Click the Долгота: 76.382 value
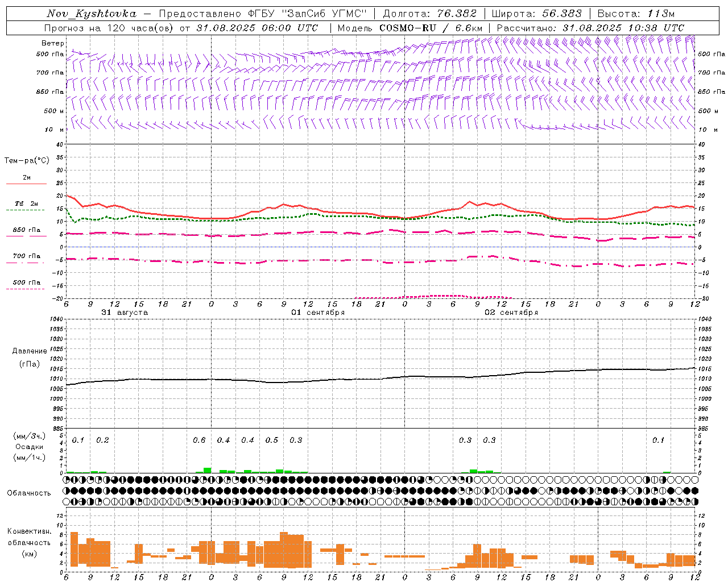This screenshot has width=728, height=582. (x=429, y=14)
